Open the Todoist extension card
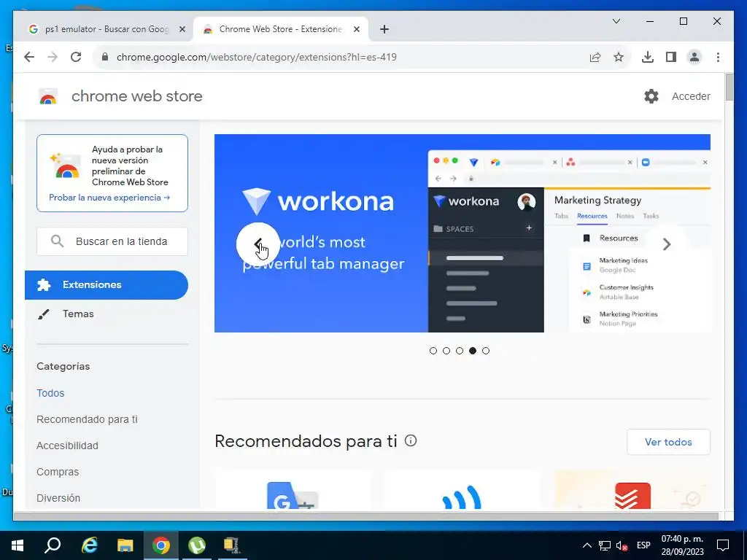 (632, 489)
